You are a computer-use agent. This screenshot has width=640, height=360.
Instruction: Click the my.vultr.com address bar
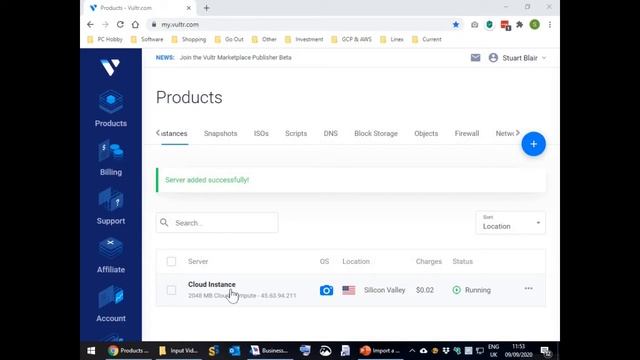coord(302,24)
